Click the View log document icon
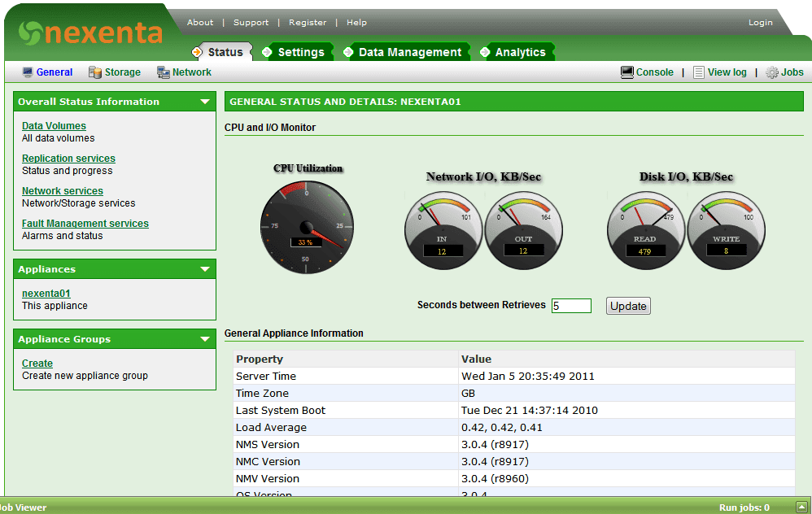Image resolution: width=812 pixels, height=514 pixels. tap(699, 72)
